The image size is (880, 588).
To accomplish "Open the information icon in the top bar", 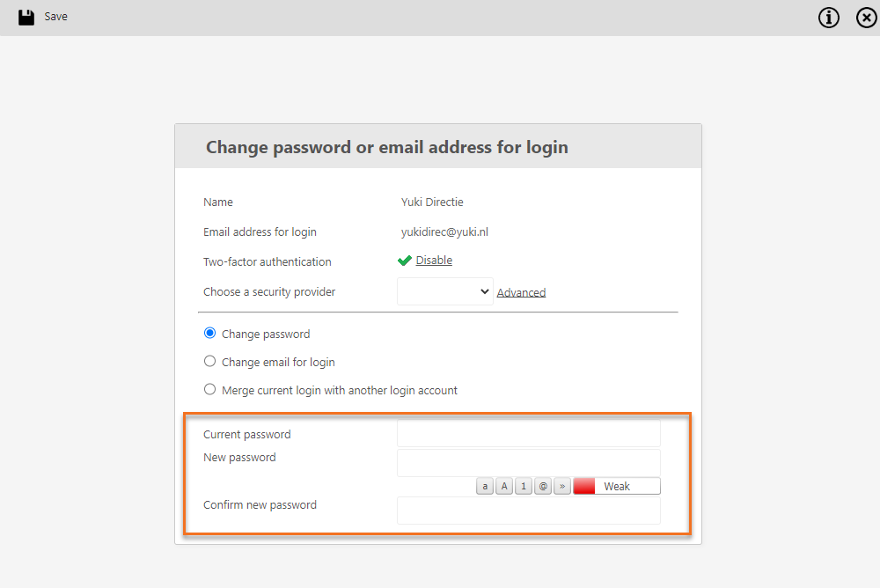I will click(828, 17).
